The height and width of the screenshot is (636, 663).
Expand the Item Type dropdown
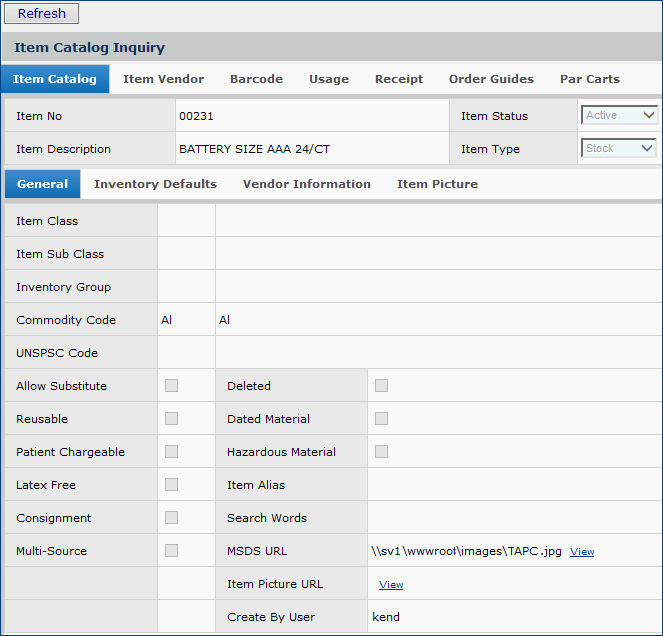[619, 149]
